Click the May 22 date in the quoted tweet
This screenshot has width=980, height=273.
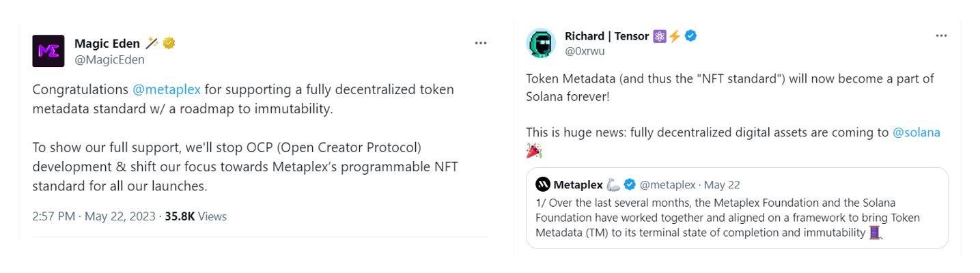coord(722,185)
